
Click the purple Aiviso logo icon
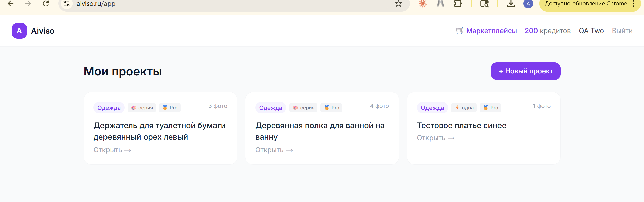(19, 31)
